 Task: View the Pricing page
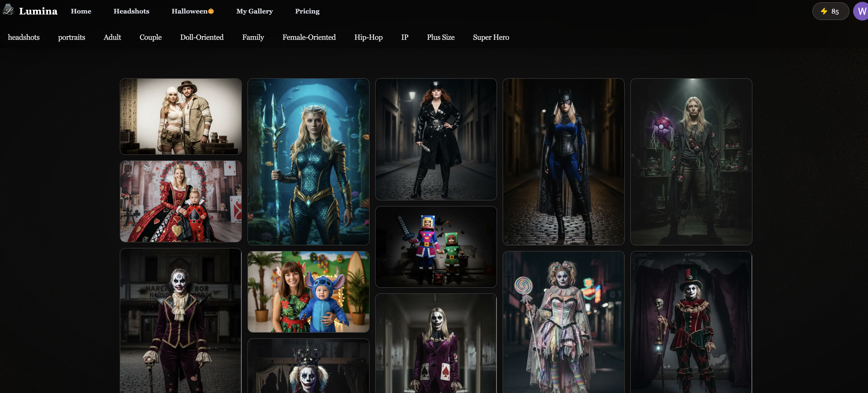[307, 11]
